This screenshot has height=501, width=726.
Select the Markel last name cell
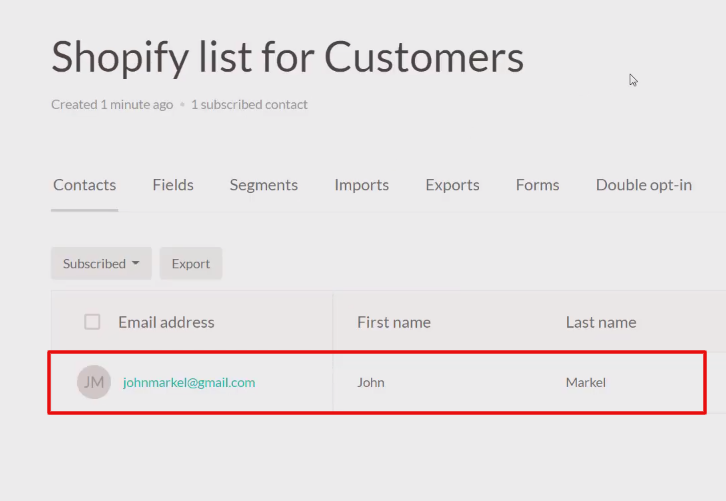pos(586,382)
